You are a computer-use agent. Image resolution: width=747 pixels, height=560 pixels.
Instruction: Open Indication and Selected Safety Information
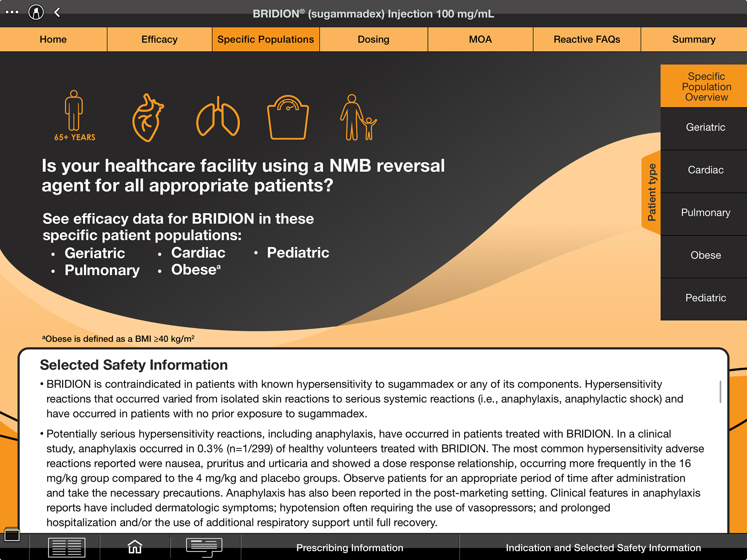603,548
